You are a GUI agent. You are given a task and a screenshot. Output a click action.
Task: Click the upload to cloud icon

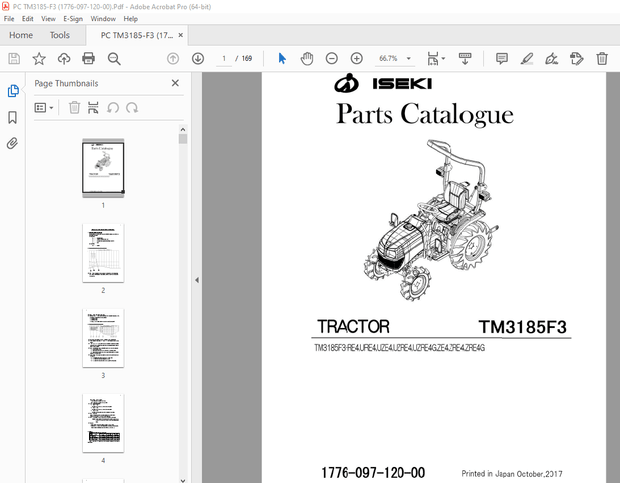click(x=64, y=59)
